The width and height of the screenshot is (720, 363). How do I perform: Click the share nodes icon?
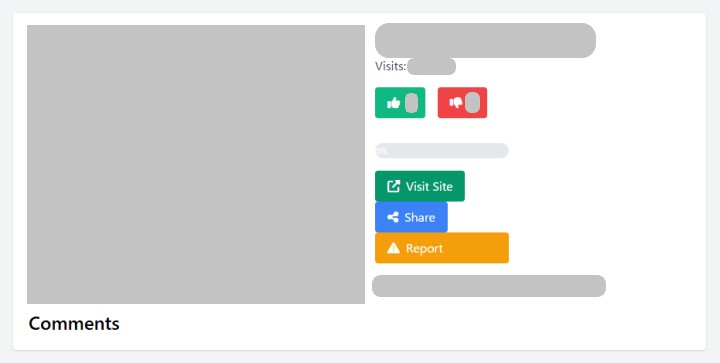click(393, 217)
